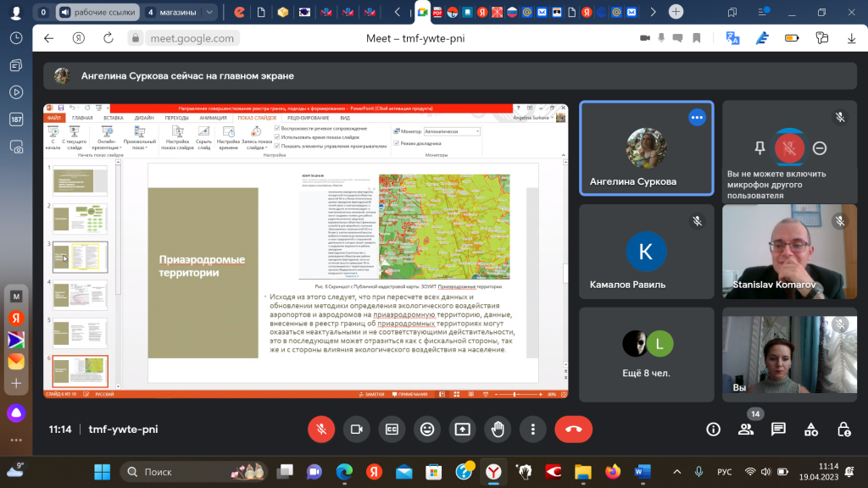Image resolution: width=868 pixels, height=488 pixels.
Task: Toggle camera in Meet controls
Action: tap(357, 430)
